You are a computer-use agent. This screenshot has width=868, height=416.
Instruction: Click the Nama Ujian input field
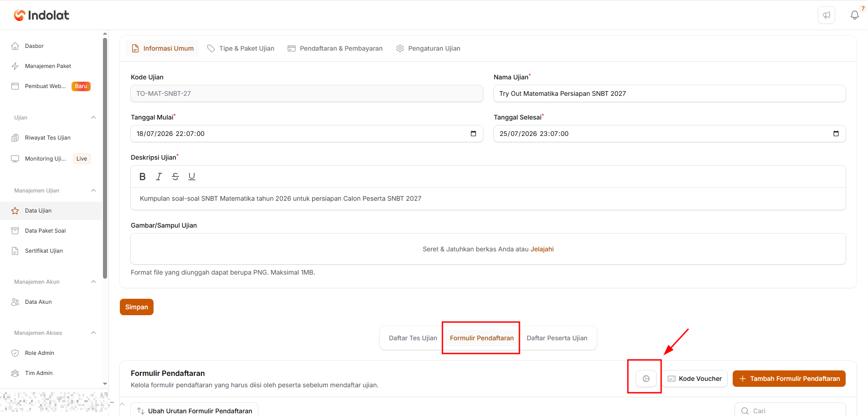pyautogui.click(x=670, y=94)
